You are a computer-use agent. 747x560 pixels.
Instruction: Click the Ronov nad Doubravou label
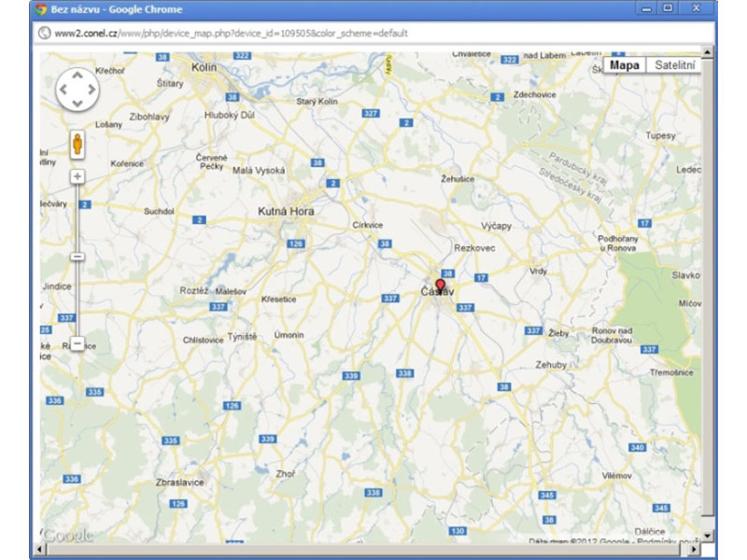[612, 335]
